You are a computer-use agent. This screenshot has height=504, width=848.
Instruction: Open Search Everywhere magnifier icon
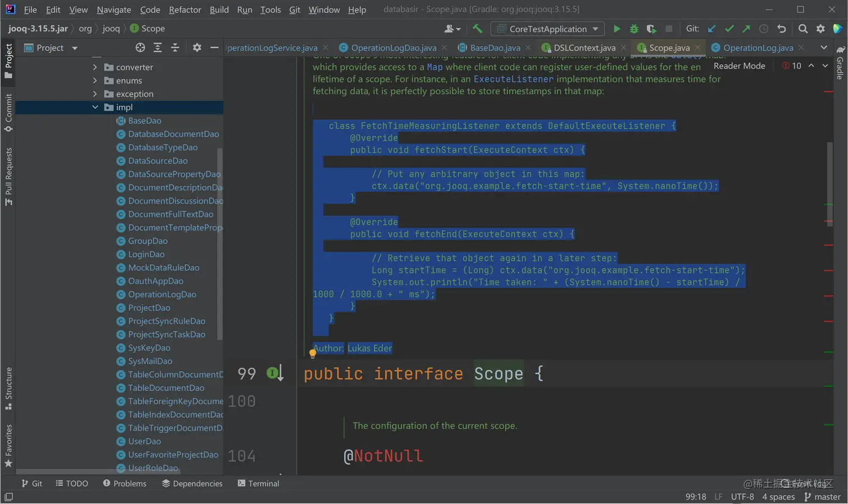(x=803, y=29)
